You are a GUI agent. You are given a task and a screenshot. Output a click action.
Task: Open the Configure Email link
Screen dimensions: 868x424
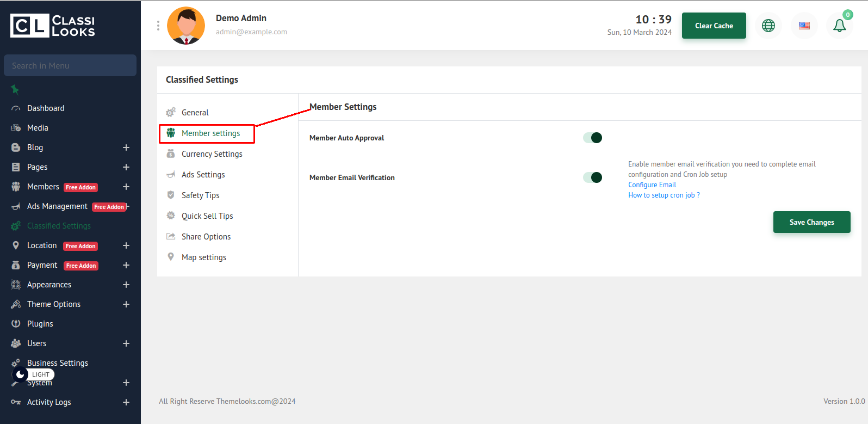point(652,185)
